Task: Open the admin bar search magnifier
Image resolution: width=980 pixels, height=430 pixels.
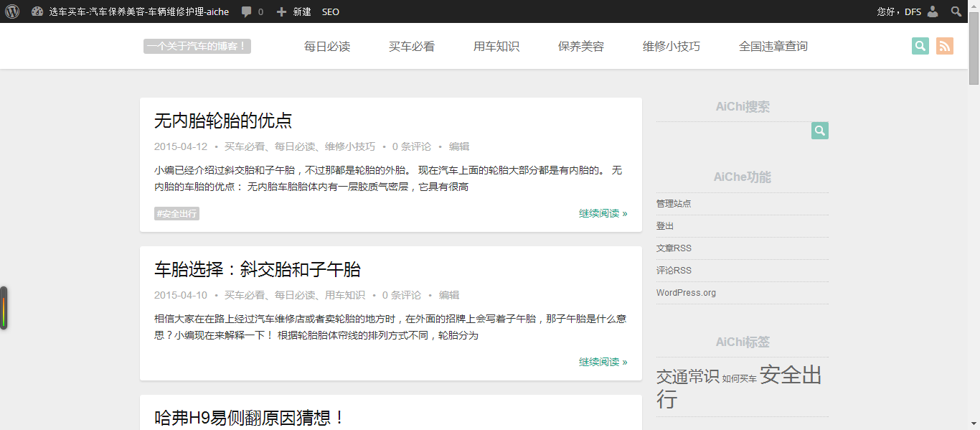Action: (956, 11)
